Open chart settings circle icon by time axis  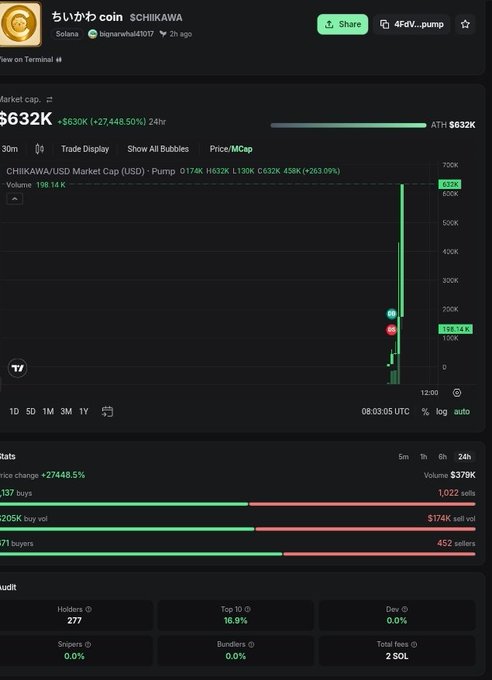pyautogui.click(x=457, y=392)
